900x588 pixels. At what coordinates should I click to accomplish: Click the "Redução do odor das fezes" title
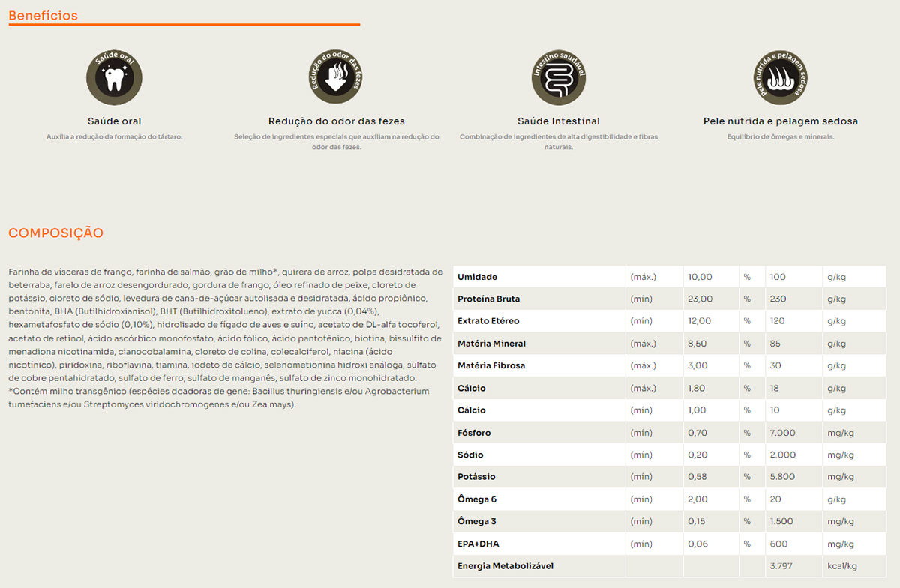(336, 121)
